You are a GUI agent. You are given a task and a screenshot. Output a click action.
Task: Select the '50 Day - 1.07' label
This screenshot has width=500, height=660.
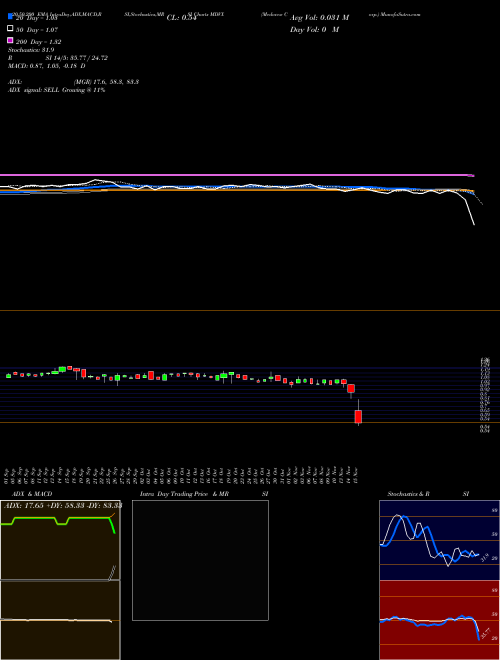(37, 30)
